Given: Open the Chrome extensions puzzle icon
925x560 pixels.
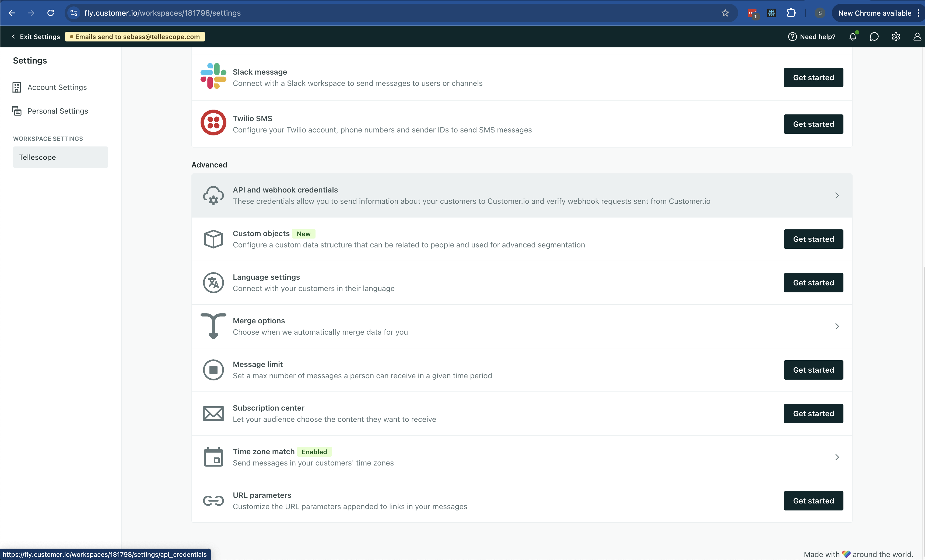Looking at the screenshot, I should click(791, 13).
